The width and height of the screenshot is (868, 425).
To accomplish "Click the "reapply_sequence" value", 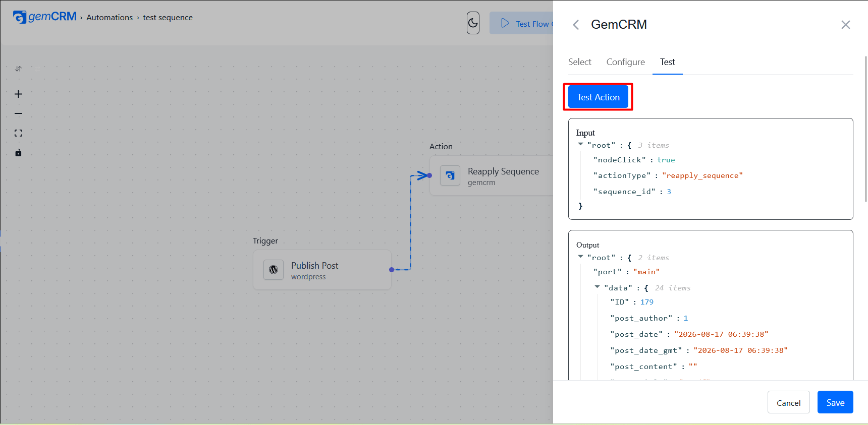I will [702, 175].
